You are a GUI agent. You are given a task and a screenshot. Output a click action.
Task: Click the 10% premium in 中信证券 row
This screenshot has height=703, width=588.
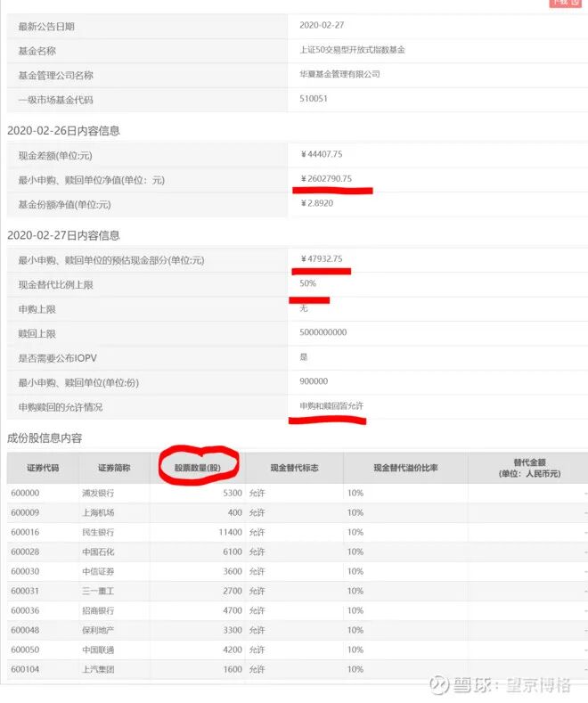pos(355,571)
